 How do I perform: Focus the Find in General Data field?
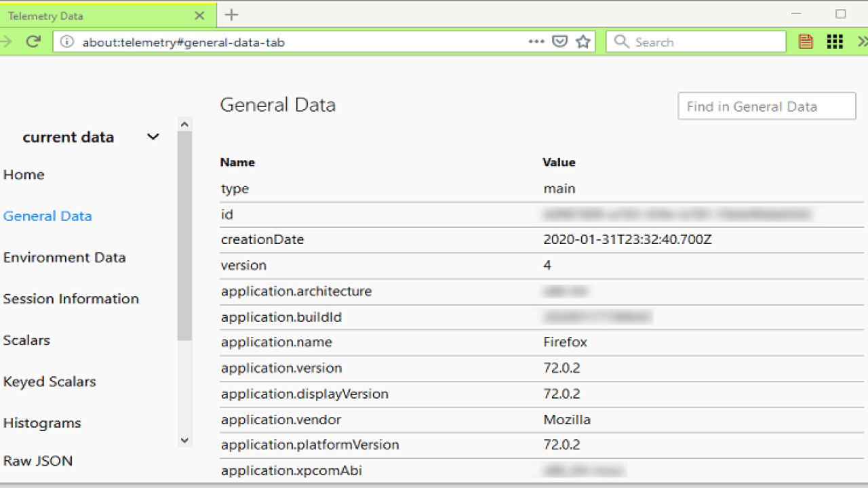pyautogui.click(x=767, y=106)
